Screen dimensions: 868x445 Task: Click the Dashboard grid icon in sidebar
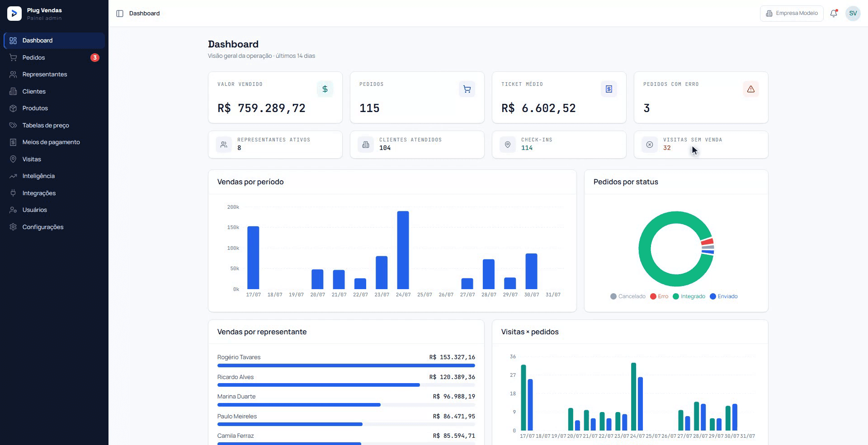click(x=13, y=41)
